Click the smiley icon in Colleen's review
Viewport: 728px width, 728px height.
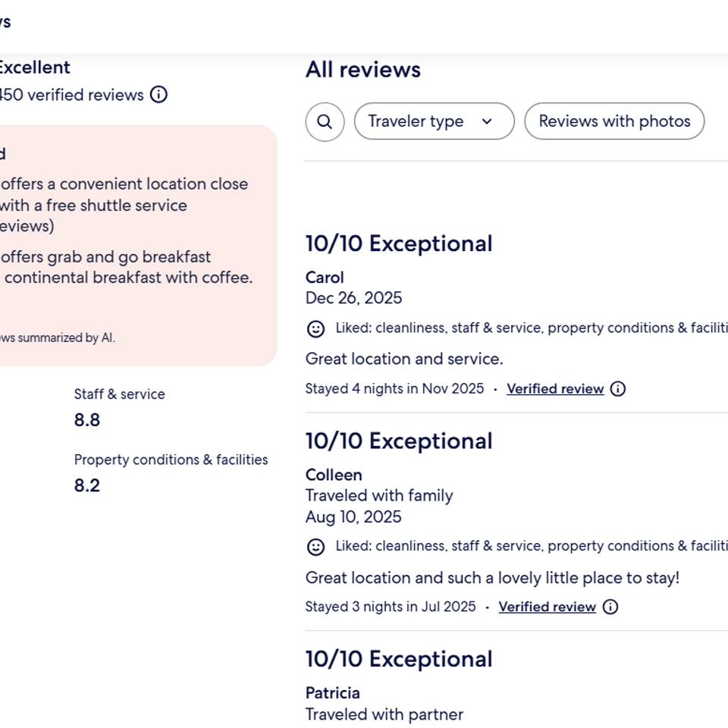(x=315, y=547)
